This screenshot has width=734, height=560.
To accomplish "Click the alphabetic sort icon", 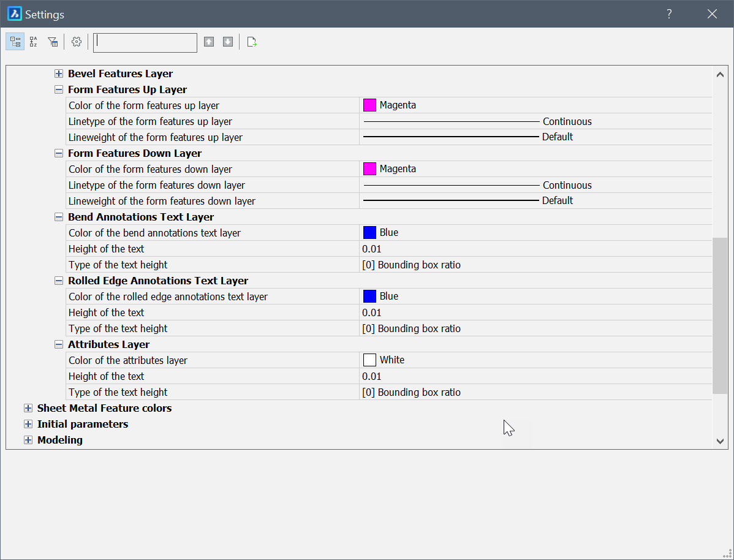I will 34,42.
